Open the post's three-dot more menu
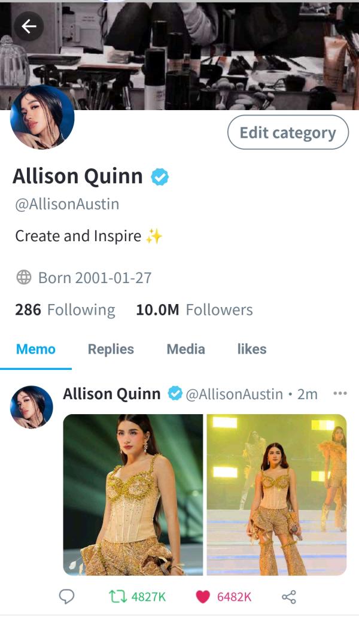 point(340,394)
